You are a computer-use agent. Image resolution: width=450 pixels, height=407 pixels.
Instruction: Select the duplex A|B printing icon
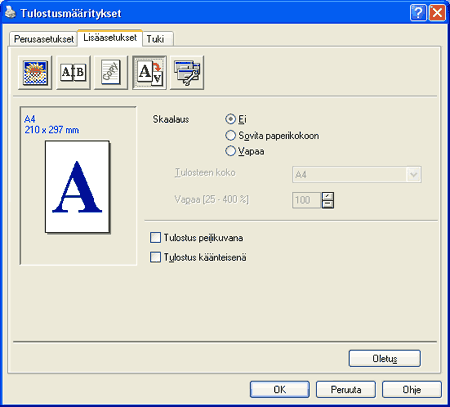[x=73, y=73]
